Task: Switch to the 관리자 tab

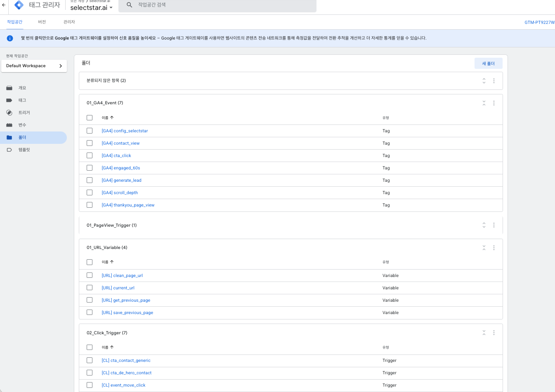Action: 69,22
